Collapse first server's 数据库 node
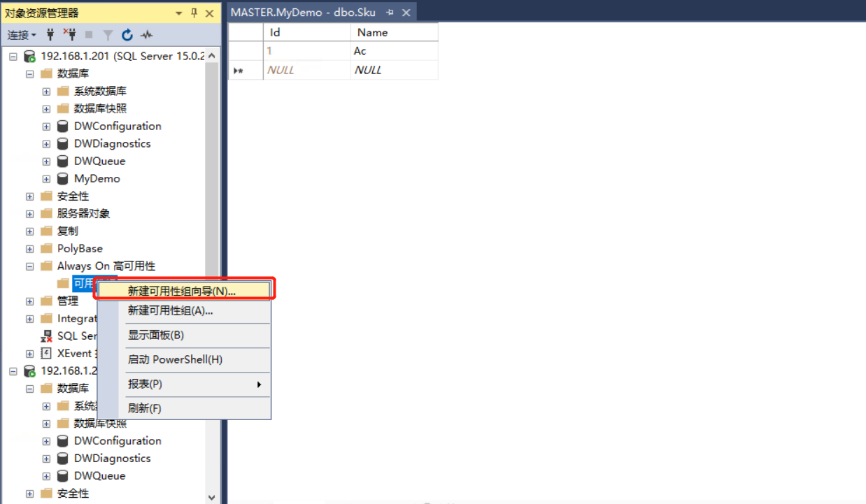This screenshot has height=504, width=866. pyautogui.click(x=29, y=73)
